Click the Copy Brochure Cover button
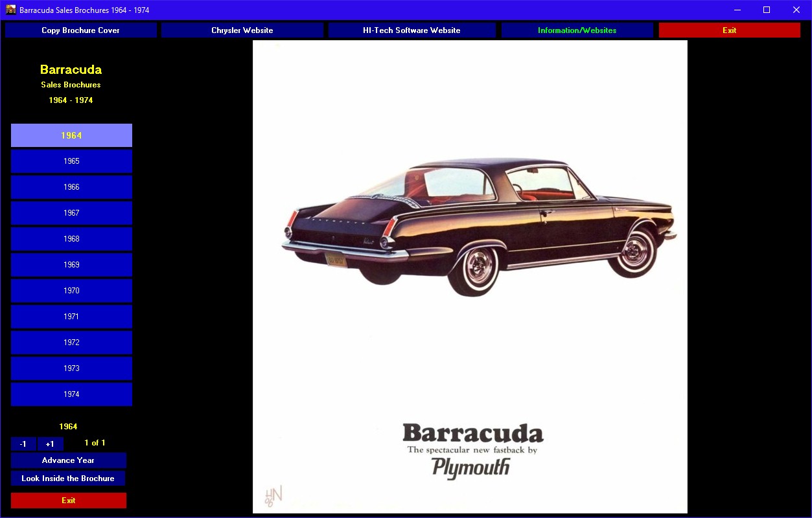 pos(81,30)
